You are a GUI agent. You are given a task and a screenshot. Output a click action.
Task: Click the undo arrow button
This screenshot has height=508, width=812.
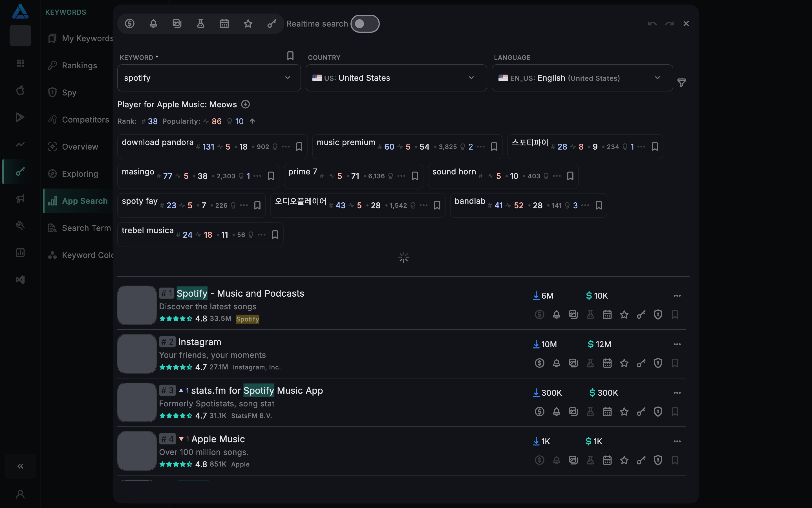[x=652, y=23]
